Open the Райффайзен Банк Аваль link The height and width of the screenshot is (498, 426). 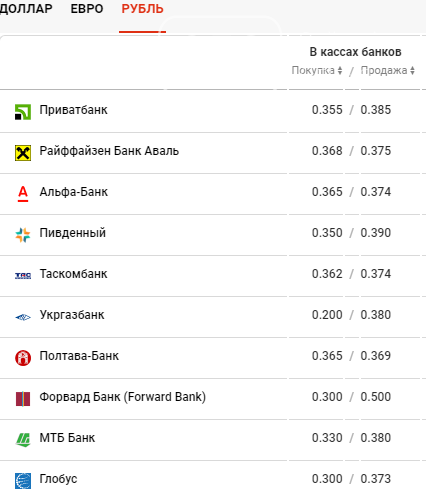109,151
